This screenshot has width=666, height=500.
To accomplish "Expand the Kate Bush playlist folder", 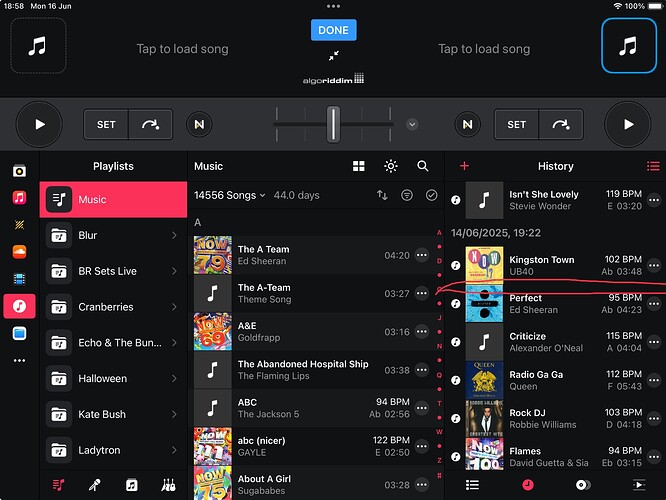I will click(x=113, y=414).
